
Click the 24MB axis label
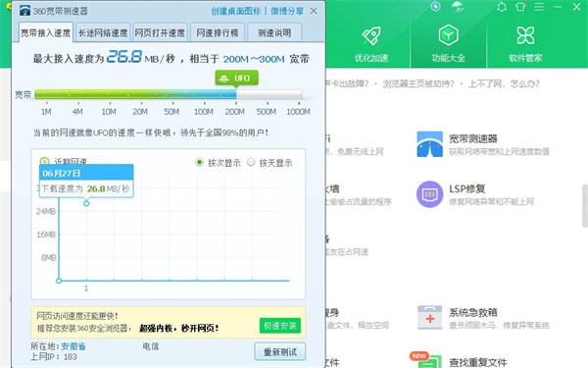[x=46, y=211]
